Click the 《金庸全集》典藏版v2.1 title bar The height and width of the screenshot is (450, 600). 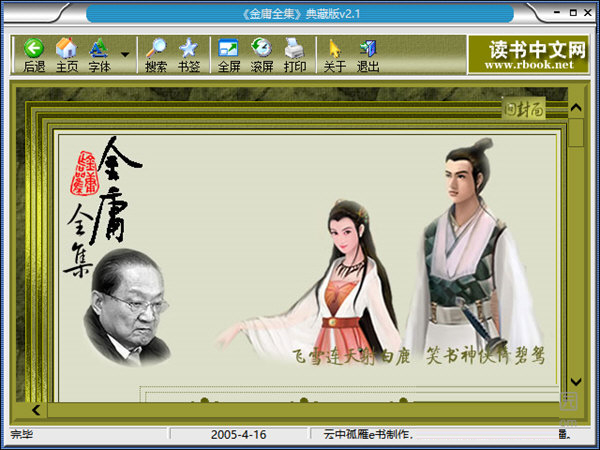[x=300, y=14]
